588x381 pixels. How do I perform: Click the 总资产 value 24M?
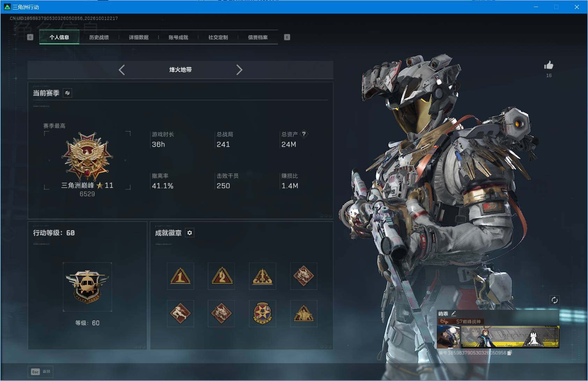click(289, 144)
